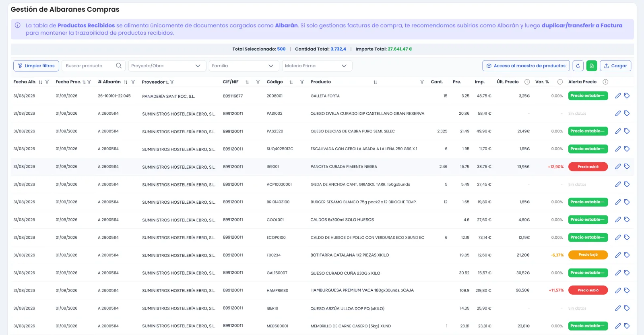Click the Limpiar filtros button
This screenshot has width=644, height=335.
(x=36, y=66)
